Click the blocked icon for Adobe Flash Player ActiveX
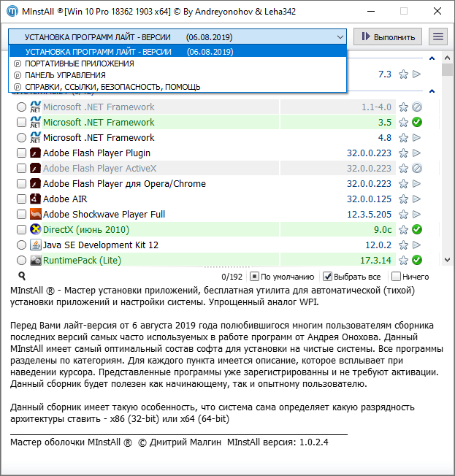This screenshot has height=476, width=455. click(x=417, y=168)
